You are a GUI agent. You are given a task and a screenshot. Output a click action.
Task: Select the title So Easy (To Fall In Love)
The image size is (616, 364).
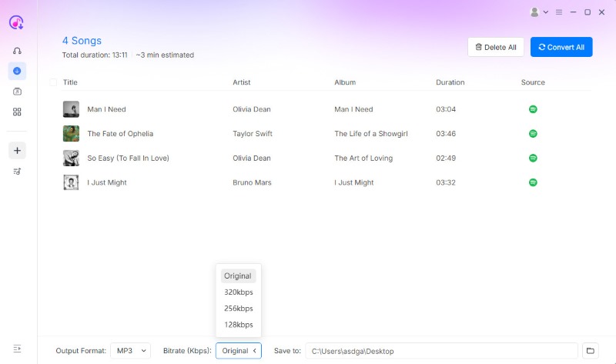128,158
